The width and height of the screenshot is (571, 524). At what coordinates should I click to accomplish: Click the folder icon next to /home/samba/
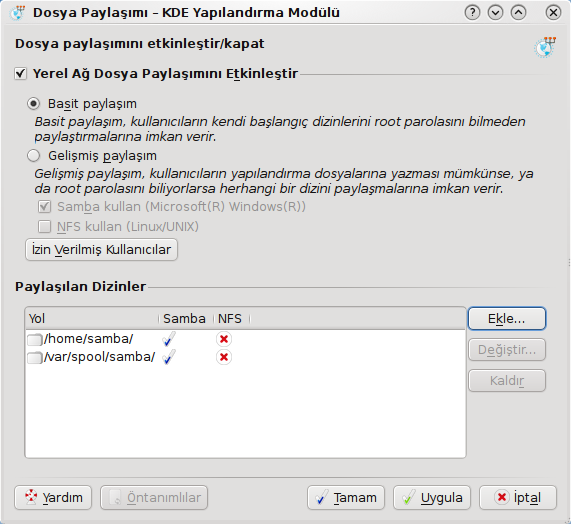coord(35,339)
